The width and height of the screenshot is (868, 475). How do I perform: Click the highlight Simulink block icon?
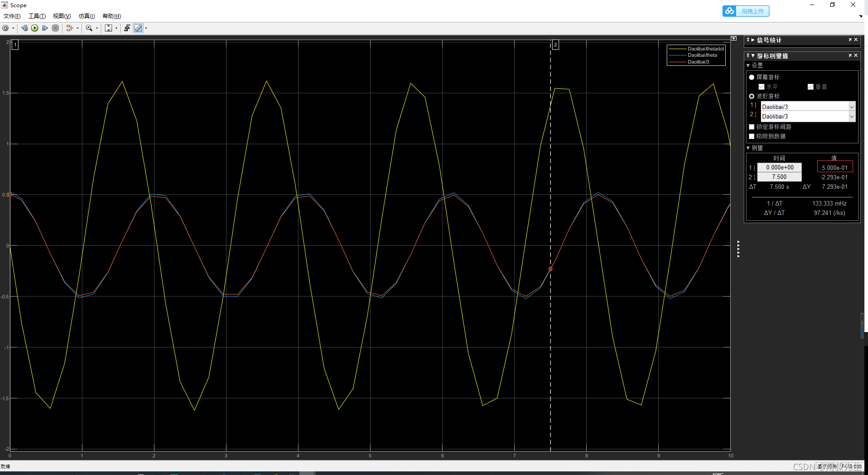(x=69, y=28)
